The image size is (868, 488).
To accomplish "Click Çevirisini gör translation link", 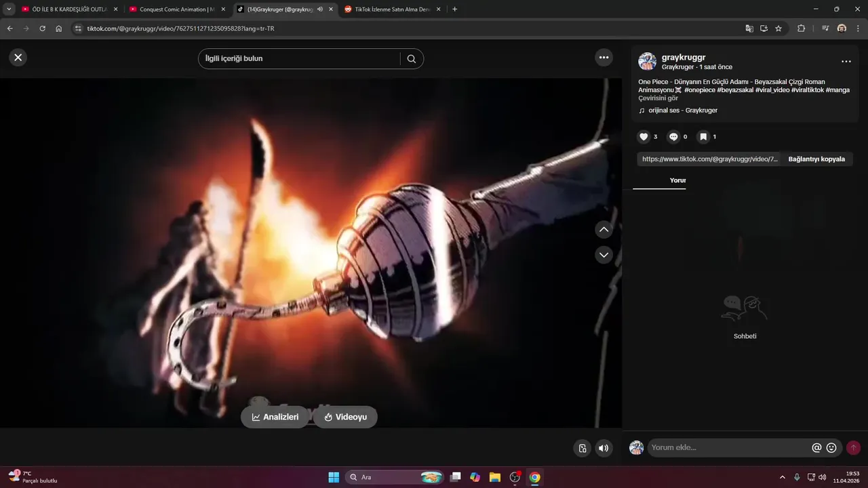I will point(658,98).
